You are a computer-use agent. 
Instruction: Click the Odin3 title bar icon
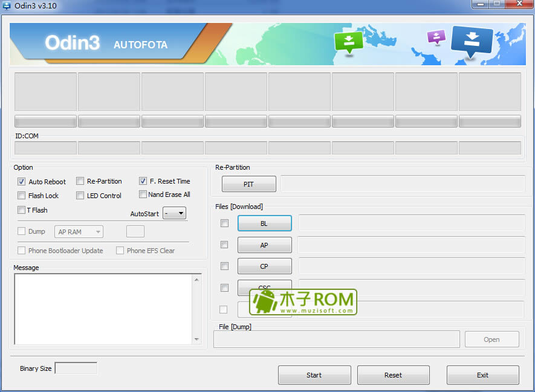point(6,5)
